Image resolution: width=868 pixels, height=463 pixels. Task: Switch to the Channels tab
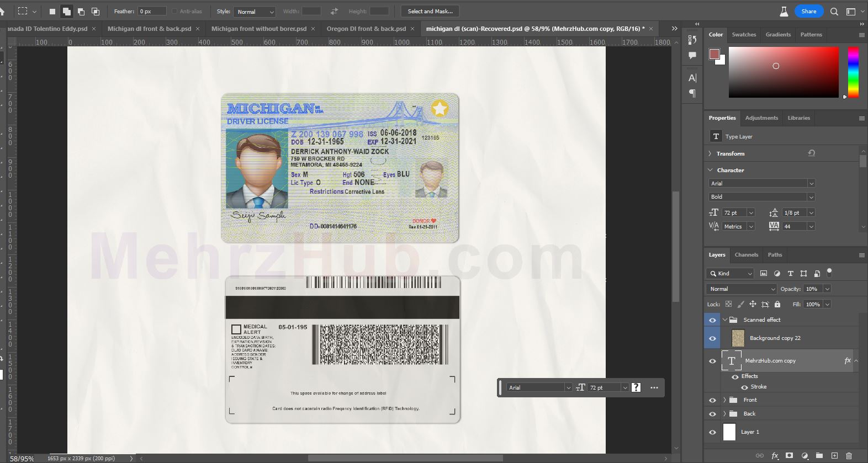(x=746, y=254)
